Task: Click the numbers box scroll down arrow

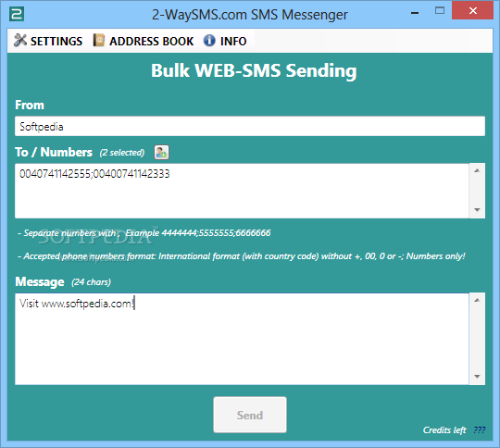Action: point(477,210)
